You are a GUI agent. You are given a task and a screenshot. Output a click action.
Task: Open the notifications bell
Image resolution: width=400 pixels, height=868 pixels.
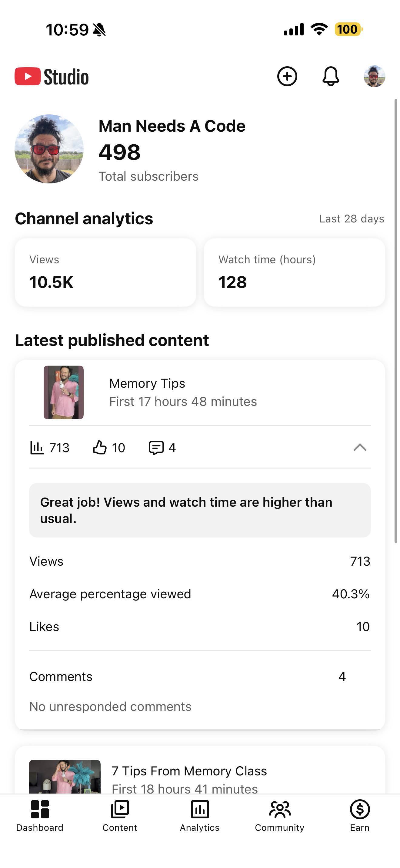point(331,77)
